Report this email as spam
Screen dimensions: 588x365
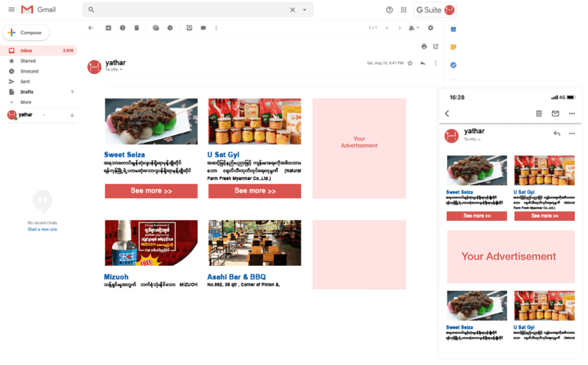click(x=122, y=28)
